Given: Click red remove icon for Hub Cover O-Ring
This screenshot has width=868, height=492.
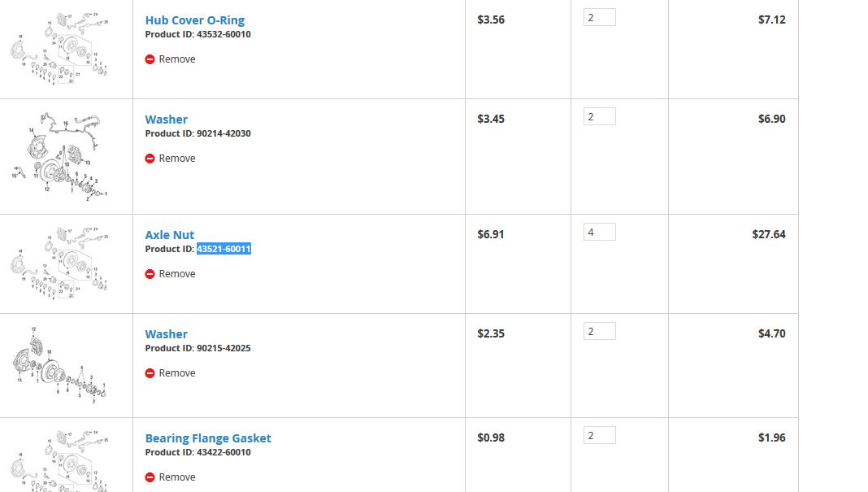Looking at the screenshot, I should [150, 59].
